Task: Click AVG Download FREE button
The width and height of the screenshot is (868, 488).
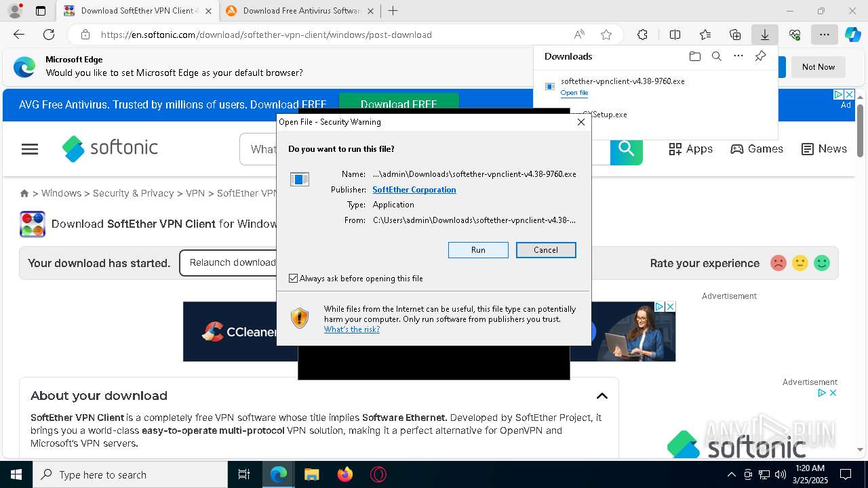Action: tap(399, 104)
